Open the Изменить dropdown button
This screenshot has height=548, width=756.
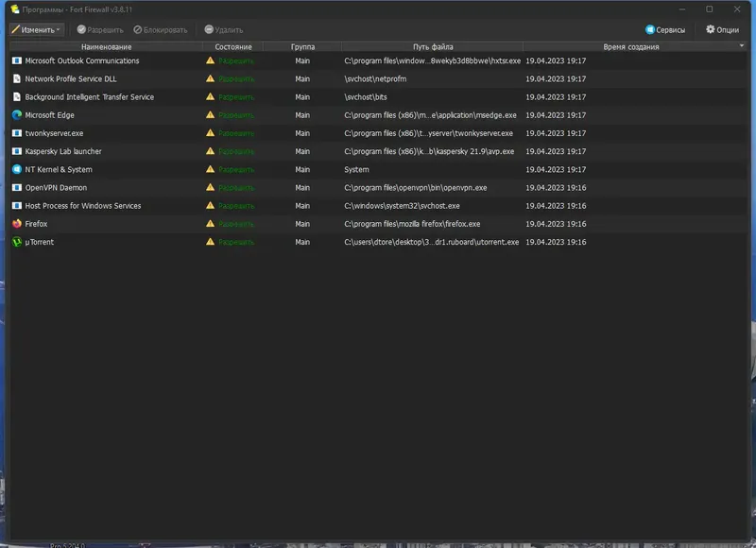coord(36,30)
